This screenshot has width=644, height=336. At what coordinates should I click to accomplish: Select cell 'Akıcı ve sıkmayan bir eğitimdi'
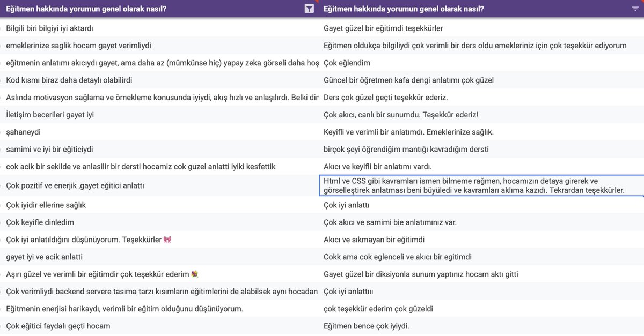coord(481,240)
